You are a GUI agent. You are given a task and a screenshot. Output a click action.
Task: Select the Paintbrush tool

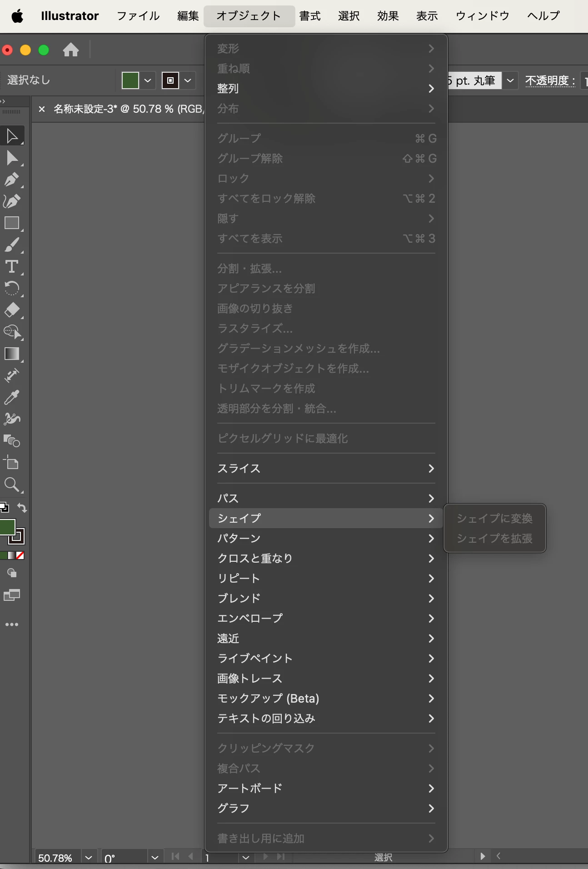pos(12,245)
